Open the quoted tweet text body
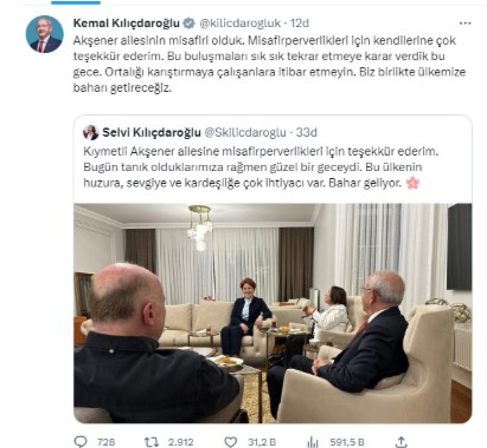The width and height of the screenshot is (487, 448). coord(261,167)
